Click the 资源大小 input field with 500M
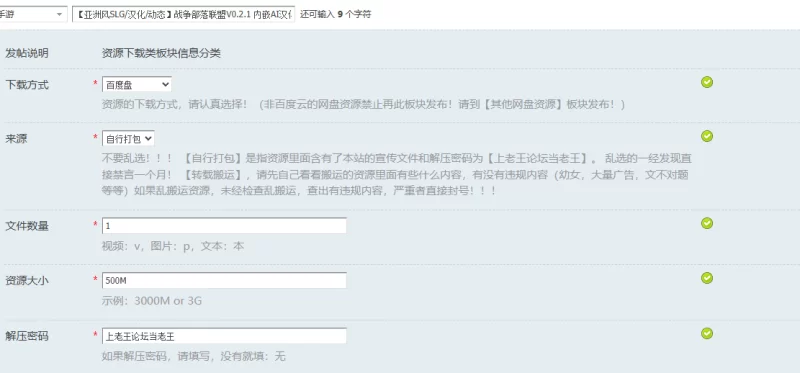This screenshot has width=800, height=373. [224, 280]
